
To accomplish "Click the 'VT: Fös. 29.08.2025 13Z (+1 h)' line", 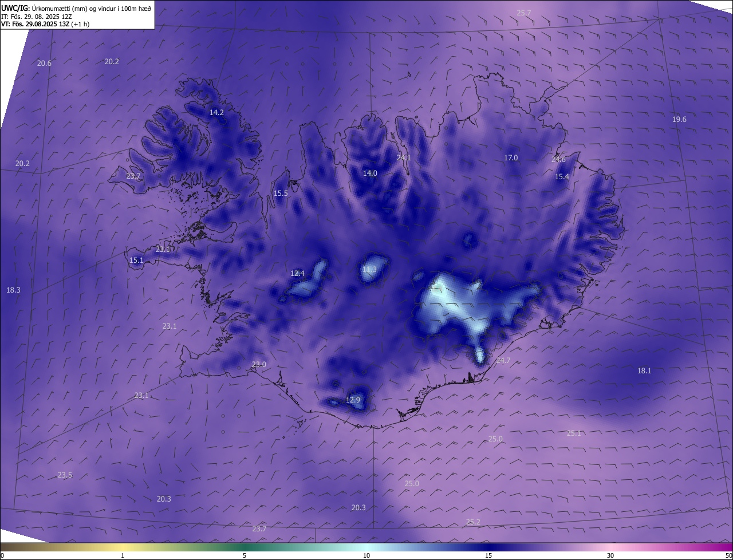I will (45, 24).
